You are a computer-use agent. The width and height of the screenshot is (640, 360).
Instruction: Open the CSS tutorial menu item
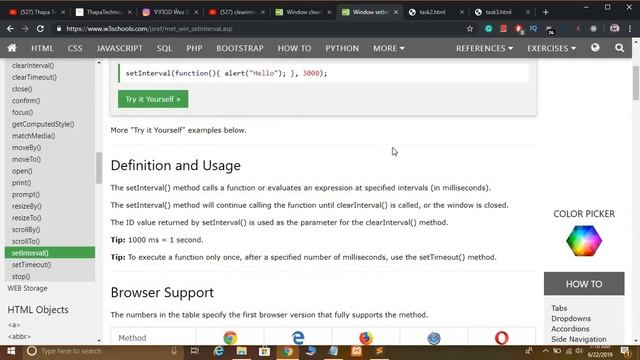[x=75, y=48]
